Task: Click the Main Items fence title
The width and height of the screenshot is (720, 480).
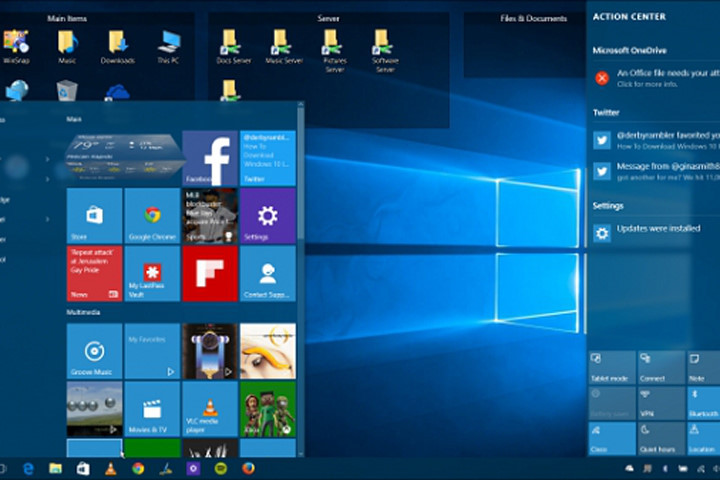Action: 67,18
